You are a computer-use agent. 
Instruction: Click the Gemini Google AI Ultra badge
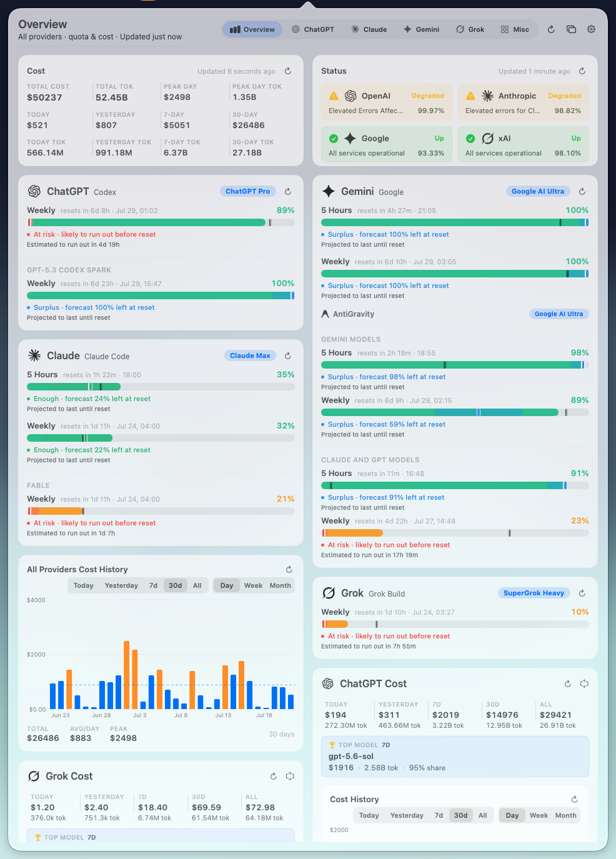(538, 191)
